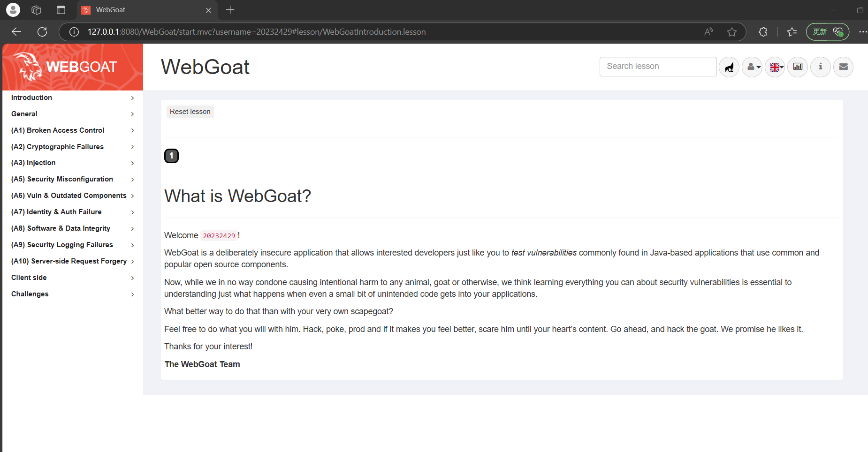Click the Reset lesson button

[x=190, y=112]
